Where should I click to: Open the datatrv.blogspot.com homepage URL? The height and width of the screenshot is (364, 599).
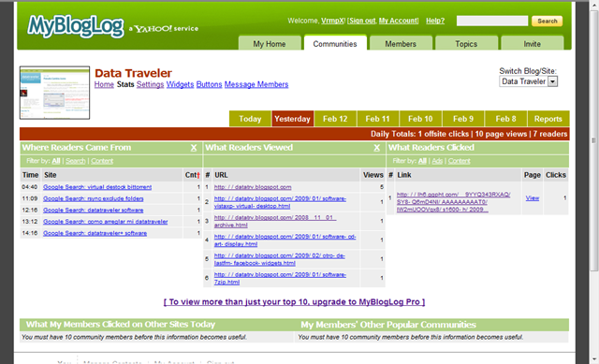[x=253, y=187]
